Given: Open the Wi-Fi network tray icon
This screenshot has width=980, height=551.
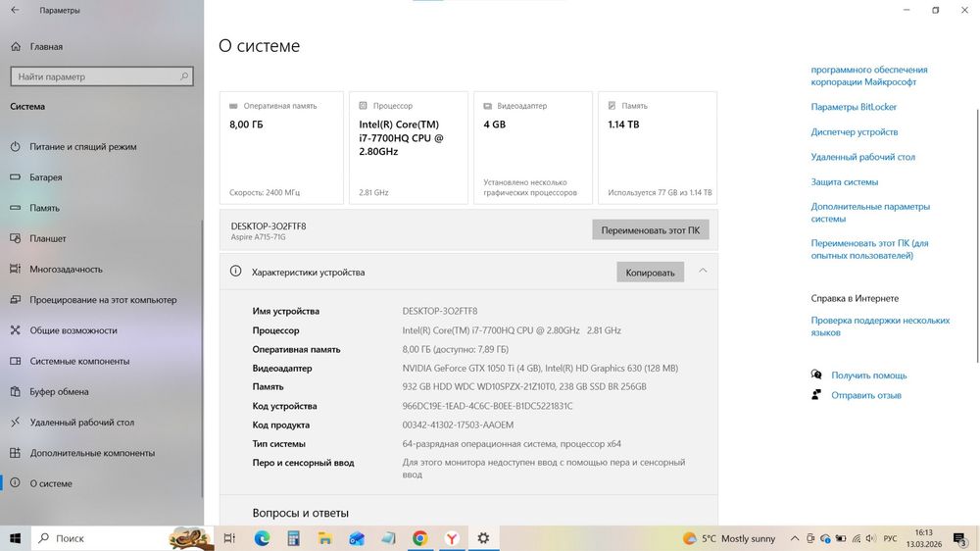Looking at the screenshot, I should click(x=857, y=538).
